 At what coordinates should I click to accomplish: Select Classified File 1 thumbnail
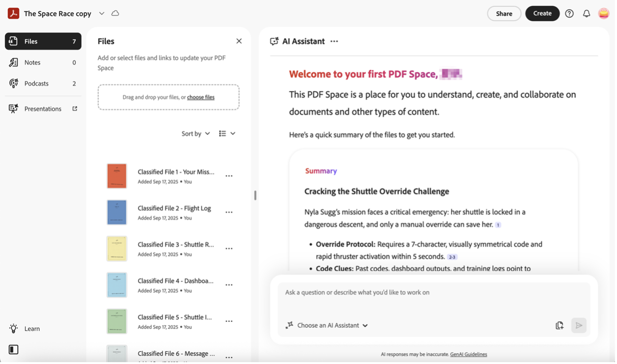click(117, 176)
